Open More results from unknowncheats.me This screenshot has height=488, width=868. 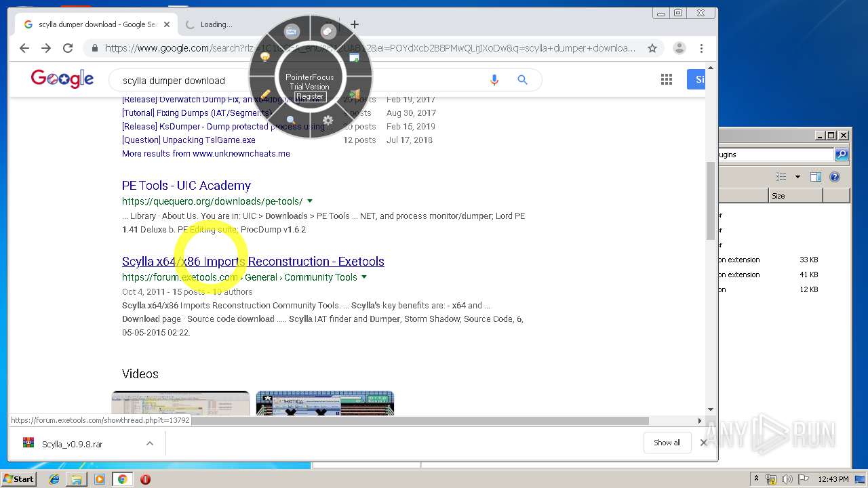(206, 154)
